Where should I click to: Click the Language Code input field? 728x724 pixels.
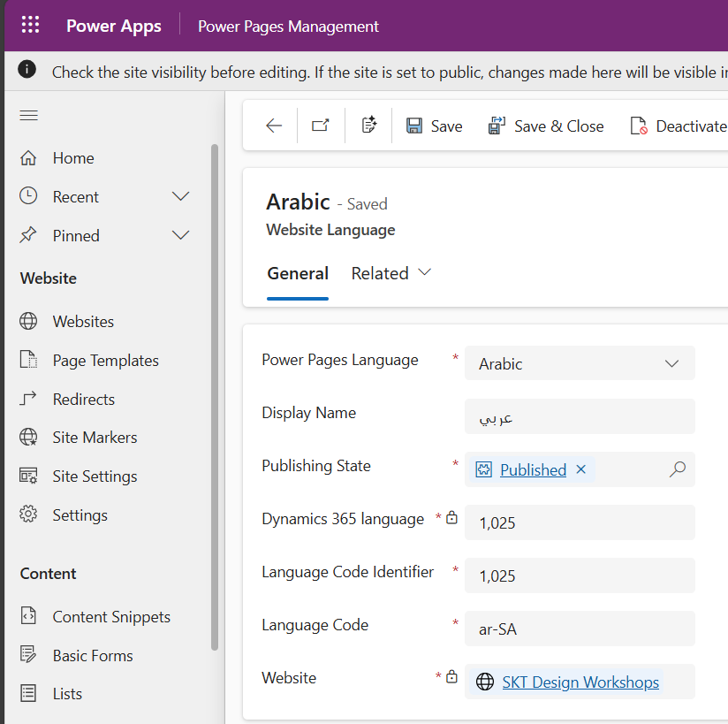[580, 629]
